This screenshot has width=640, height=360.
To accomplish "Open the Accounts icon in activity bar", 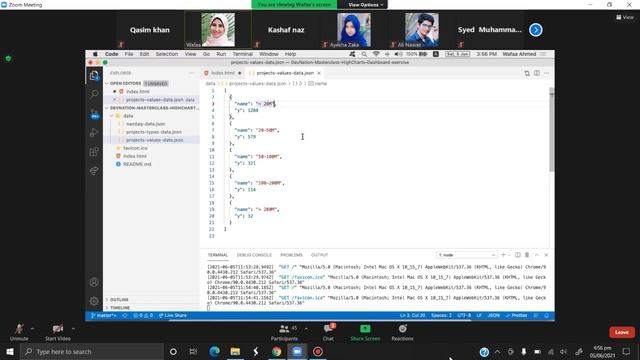I will 94,282.
